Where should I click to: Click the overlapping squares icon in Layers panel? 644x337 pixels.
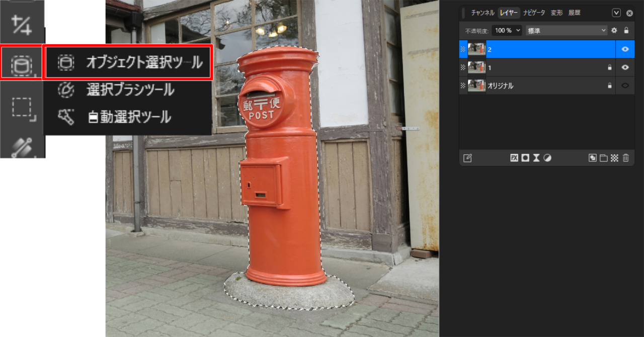tap(593, 158)
